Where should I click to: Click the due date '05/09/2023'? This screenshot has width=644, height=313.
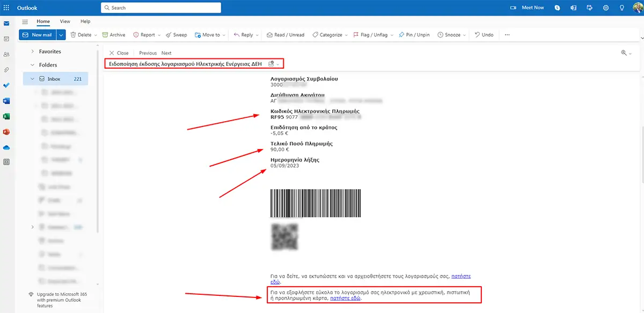pos(284,166)
